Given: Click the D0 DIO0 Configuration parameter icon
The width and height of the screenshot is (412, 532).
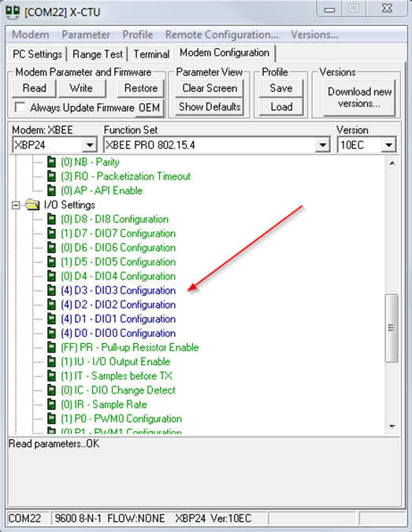Looking at the screenshot, I should point(51,333).
